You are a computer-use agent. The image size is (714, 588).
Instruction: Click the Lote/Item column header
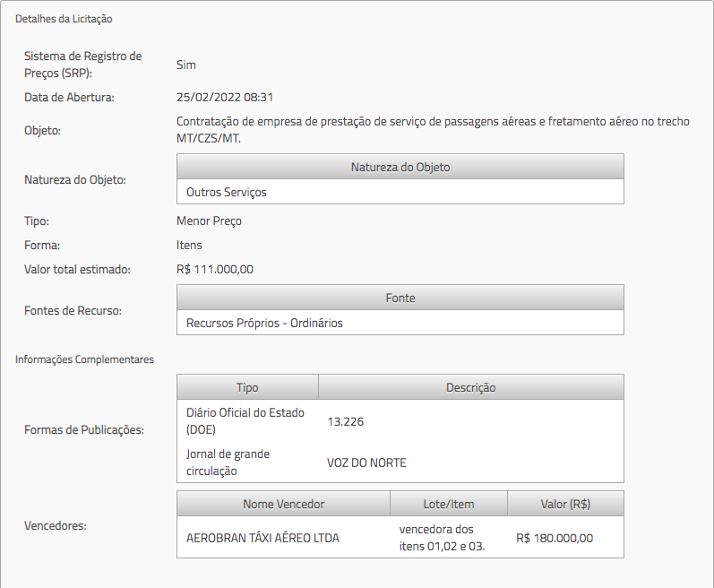[448, 504]
